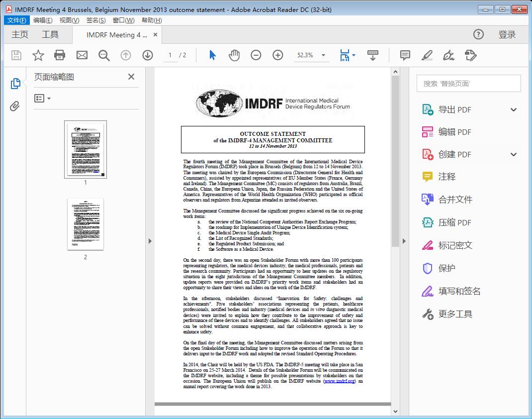This screenshot has height=419, width=532.
Task: Select the Highlight pen icon
Action: [427, 55]
